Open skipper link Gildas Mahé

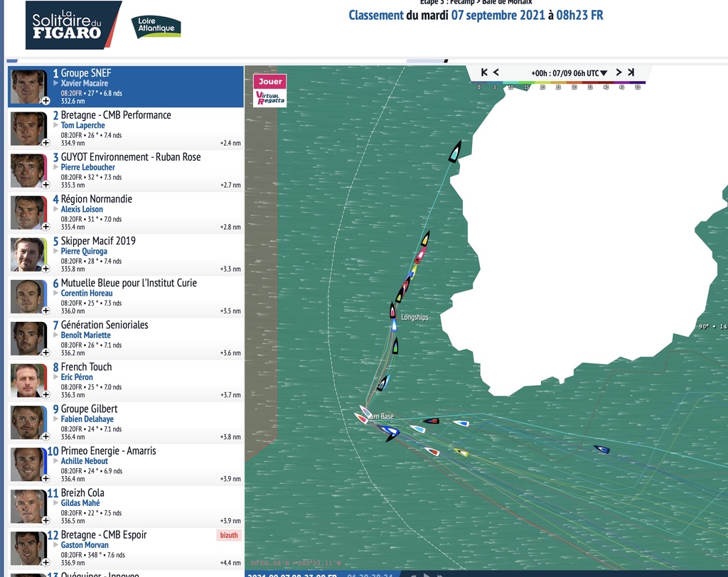click(80, 503)
